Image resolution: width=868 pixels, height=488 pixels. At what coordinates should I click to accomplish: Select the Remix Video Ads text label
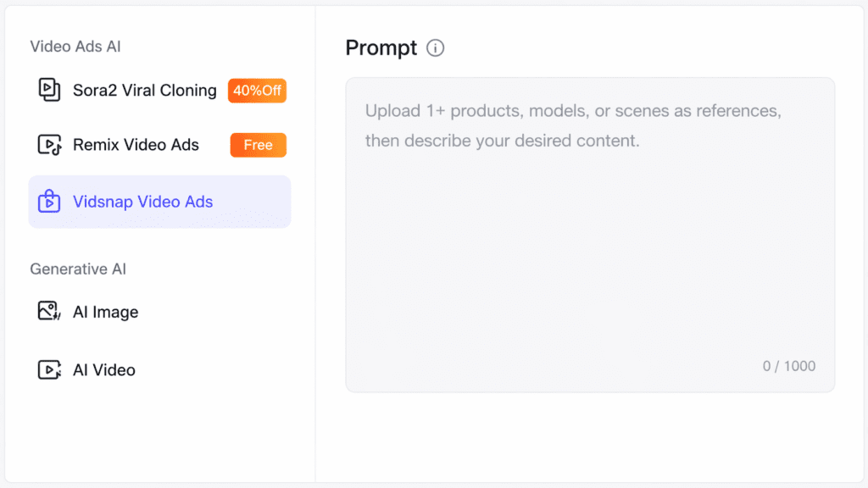pos(136,145)
